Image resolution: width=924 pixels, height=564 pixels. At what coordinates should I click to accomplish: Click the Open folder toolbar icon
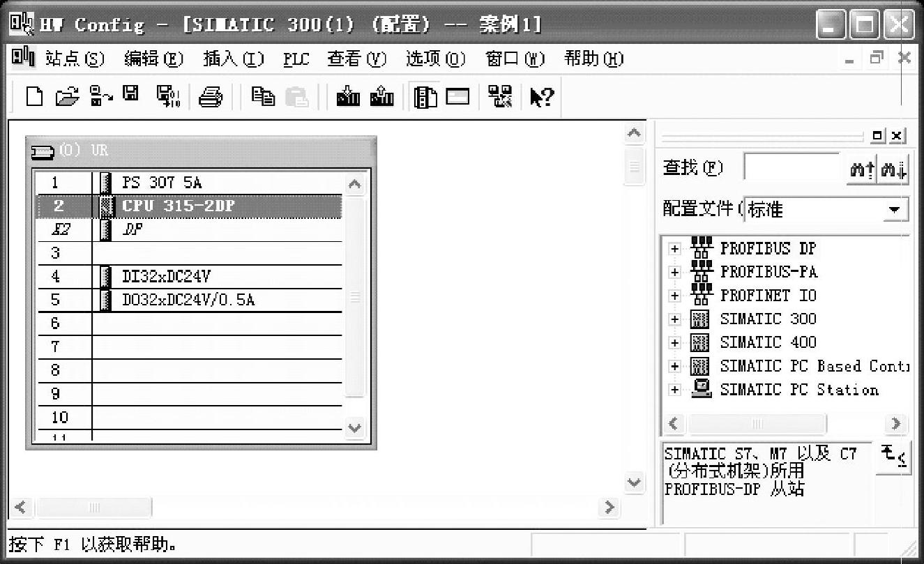(68, 97)
